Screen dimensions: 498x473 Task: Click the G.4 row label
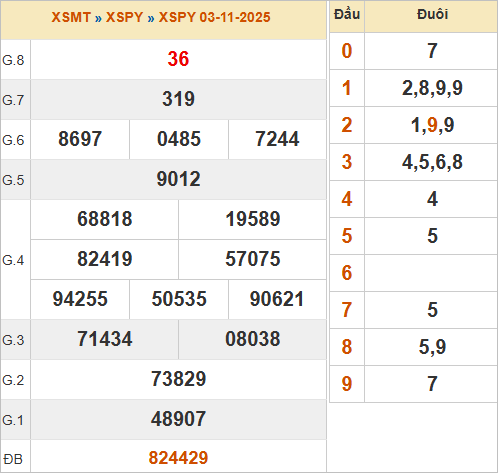(x=13, y=260)
